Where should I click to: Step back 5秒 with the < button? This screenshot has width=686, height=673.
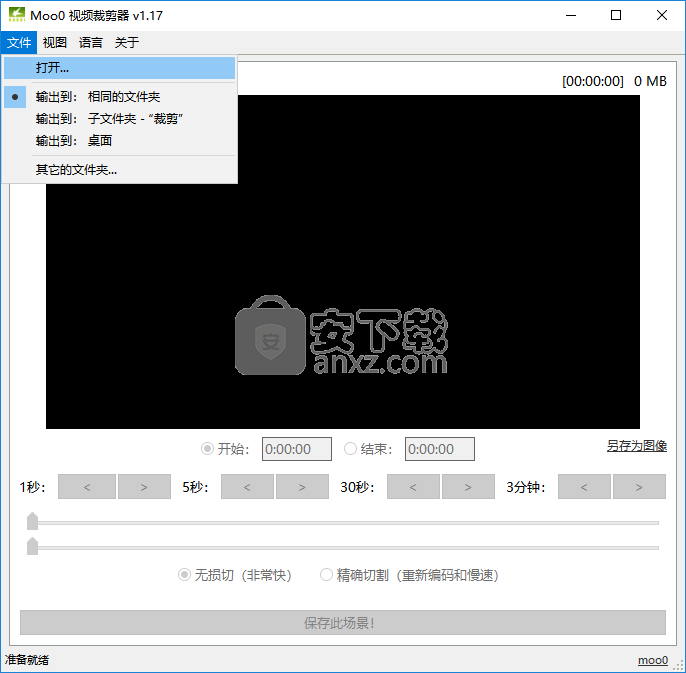pyautogui.click(x=247, y=487)
